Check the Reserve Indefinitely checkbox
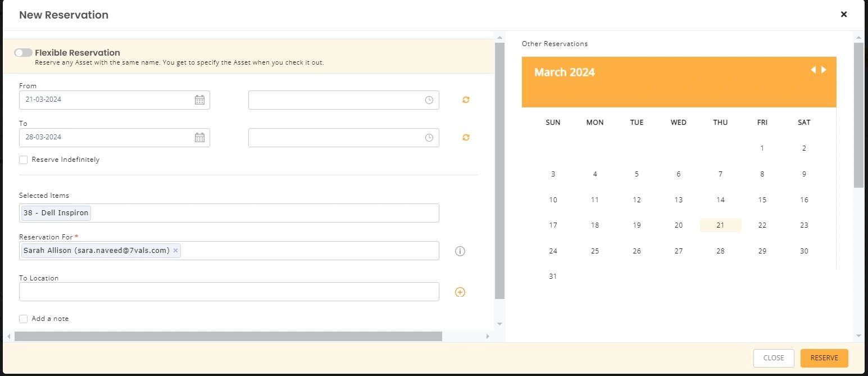Screen dimensions: 868x376 click(23, 160)
